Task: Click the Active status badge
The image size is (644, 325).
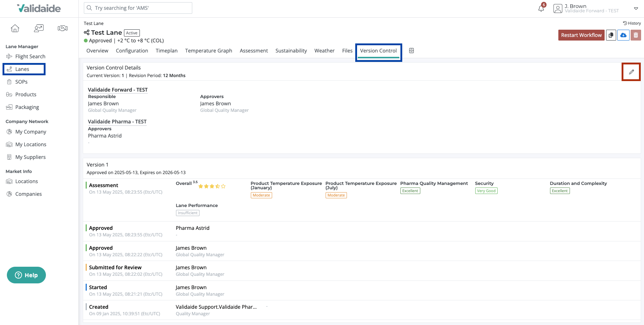Action: pyautogui.click(x=132, y=33)
